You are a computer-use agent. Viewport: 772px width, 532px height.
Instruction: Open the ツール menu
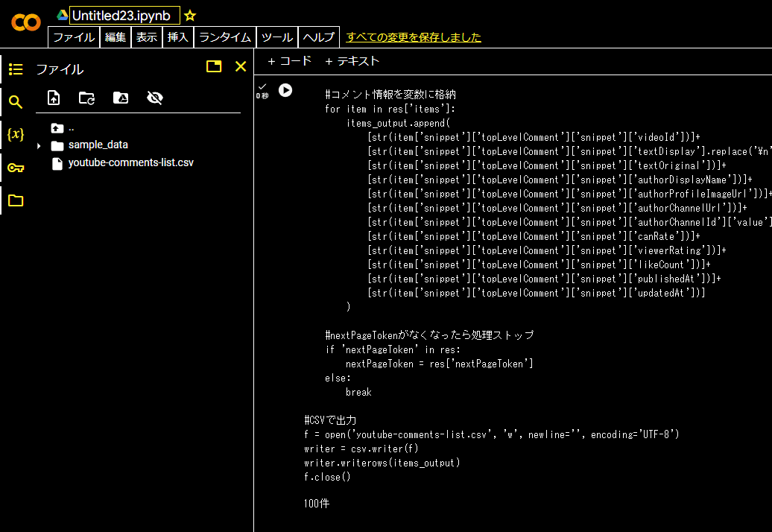276,36
